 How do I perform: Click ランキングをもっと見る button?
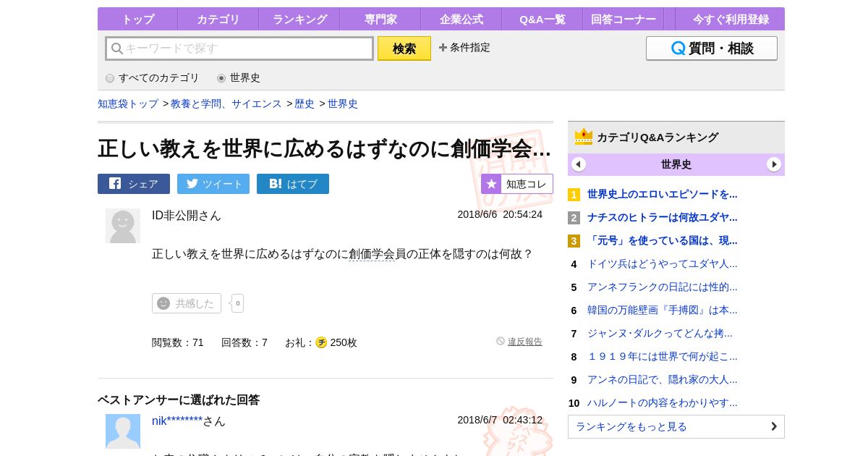pos(676,426)
